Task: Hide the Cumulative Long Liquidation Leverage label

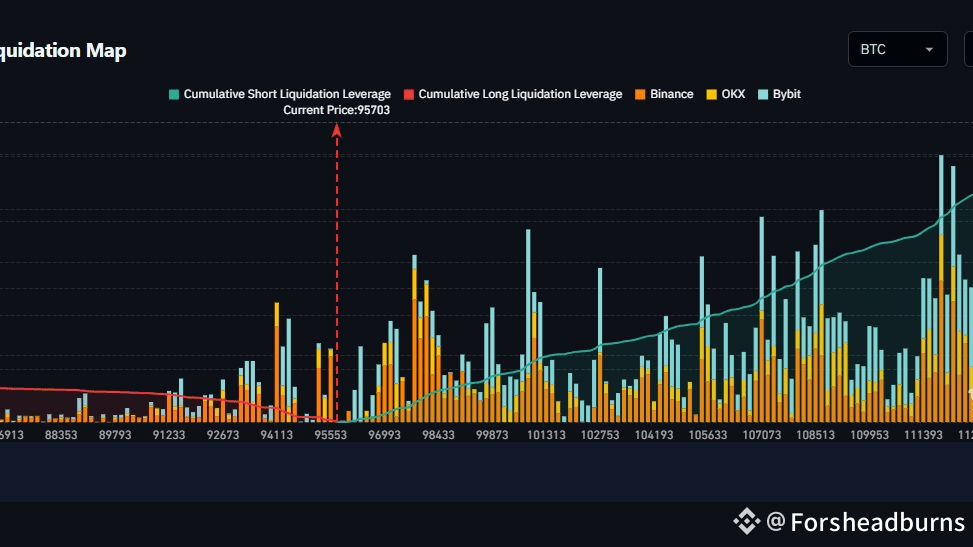Action: click(x=519, y=94)
